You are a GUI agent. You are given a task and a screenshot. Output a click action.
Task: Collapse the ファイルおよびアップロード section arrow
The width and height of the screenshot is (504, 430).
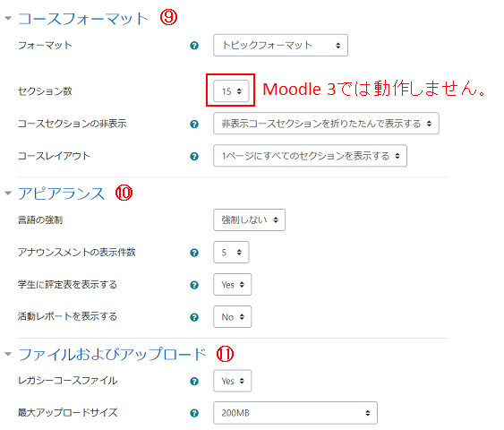[x=8, y=354]
